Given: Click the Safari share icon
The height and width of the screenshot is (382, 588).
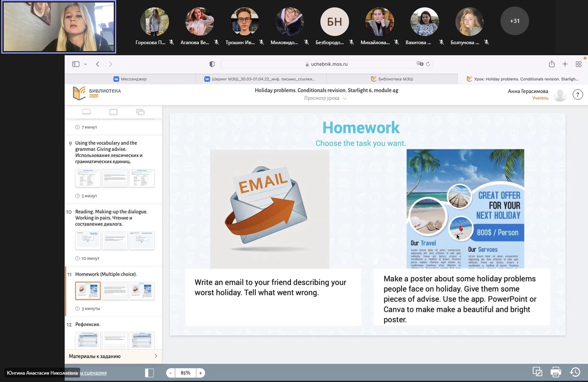Looking at the screenshot, I should click(552, 64).
